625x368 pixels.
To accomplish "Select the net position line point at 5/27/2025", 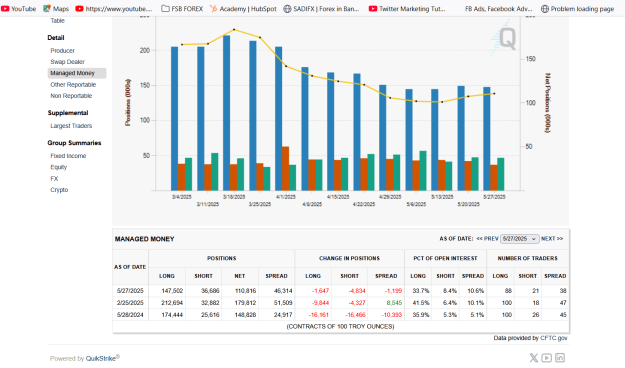I will [494, 94].
